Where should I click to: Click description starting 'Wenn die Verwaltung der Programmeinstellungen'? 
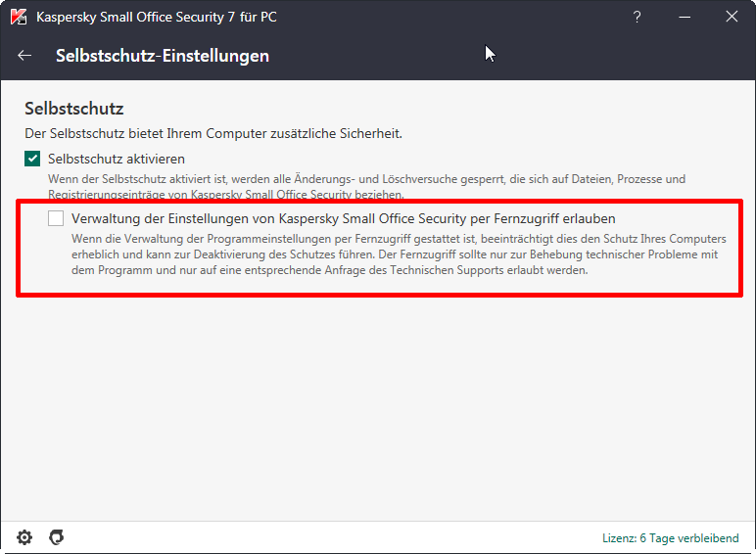pyautogui.click(x=399, y=254)
